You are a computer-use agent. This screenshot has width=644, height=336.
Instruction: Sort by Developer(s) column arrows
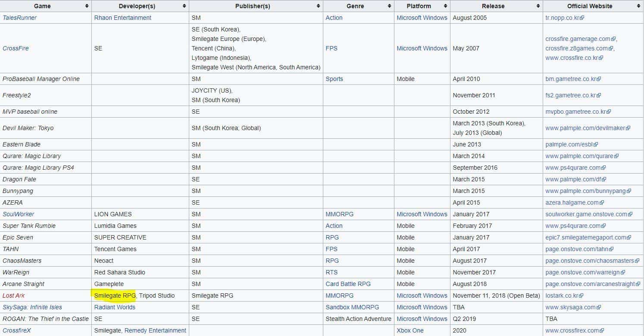(x=184, y=6)
